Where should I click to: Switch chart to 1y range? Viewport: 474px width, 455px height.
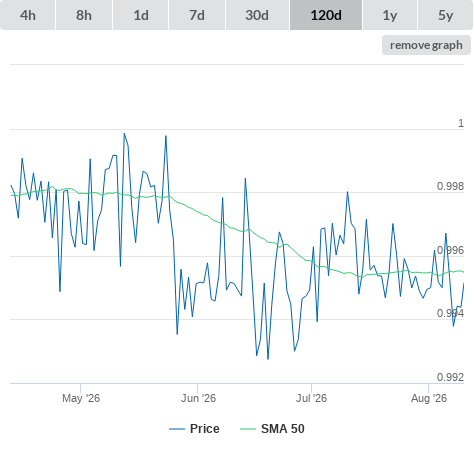(390, 15)
